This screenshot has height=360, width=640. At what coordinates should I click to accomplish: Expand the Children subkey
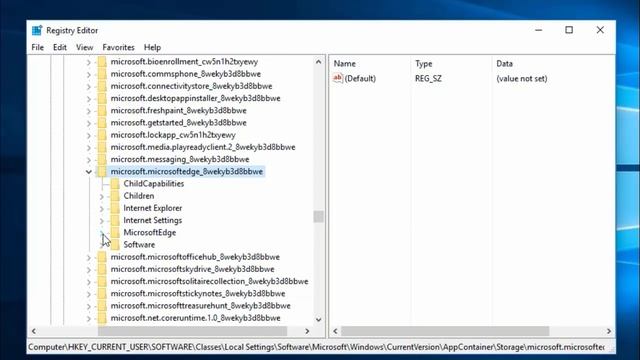102,196
